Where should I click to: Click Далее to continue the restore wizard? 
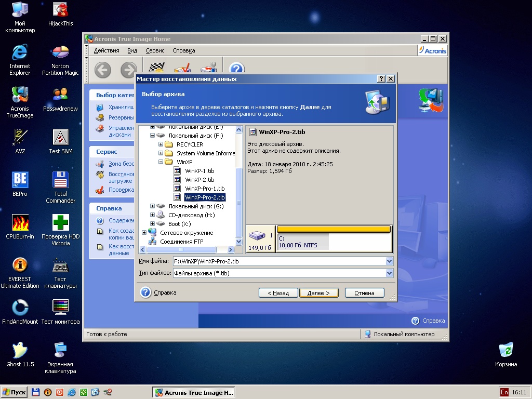coord(319,293)
